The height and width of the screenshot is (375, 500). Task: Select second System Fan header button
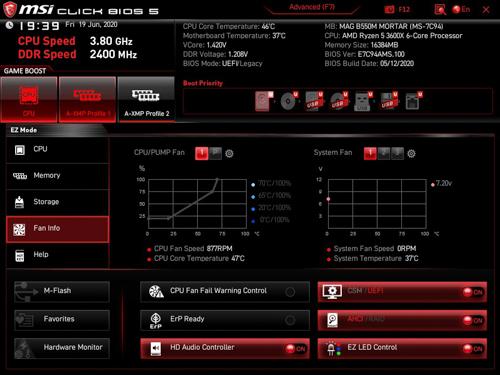(384, 154)
